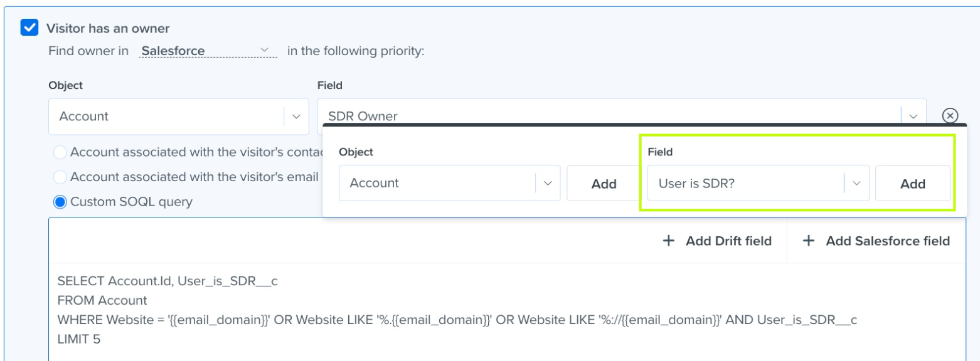980x361 pixels.
Task: Click Add button next to 'User is SDR?' field
Action: click(x=913, y=183)
